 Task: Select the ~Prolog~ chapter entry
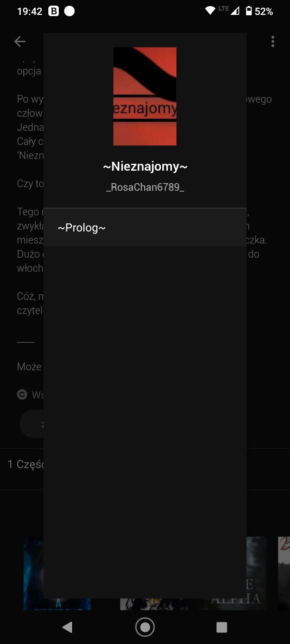click(145, 228)
